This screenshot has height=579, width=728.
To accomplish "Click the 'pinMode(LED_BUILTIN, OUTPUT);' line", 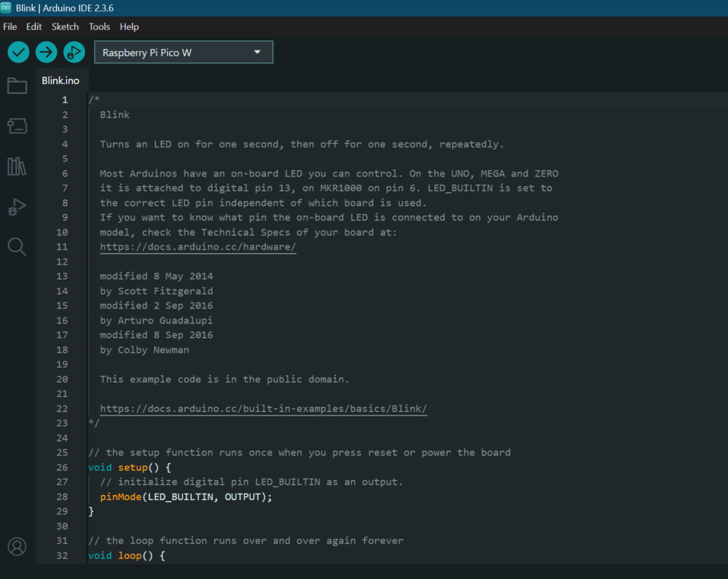I will point(186,496).
